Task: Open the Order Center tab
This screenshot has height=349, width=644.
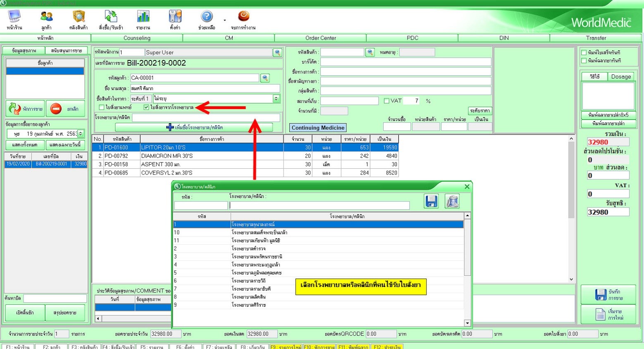Action: pyautogui.click(x=320, y=38)
